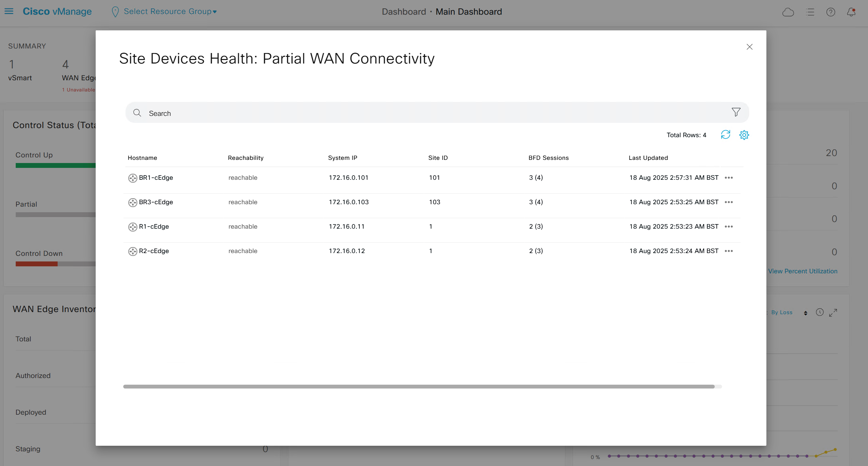Click the horizontal table scrollbar

point(419,386)
